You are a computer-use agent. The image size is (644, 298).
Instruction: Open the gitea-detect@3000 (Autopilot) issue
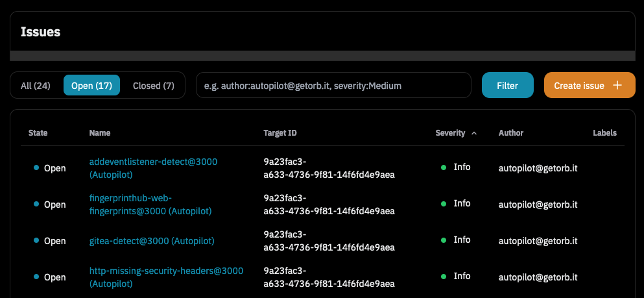point(152,241)
